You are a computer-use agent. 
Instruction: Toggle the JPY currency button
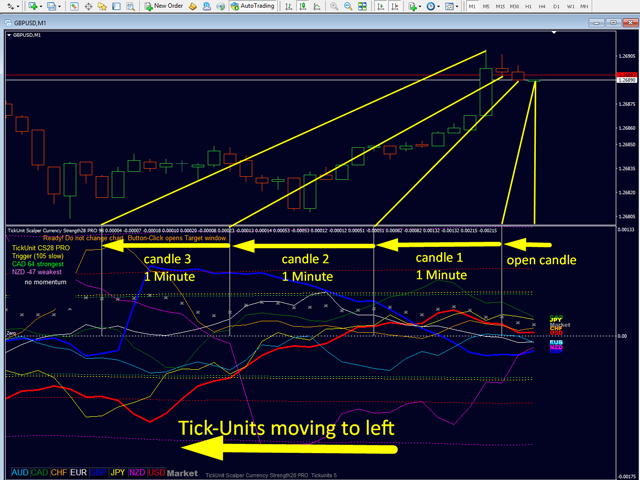tap(118, 473)
